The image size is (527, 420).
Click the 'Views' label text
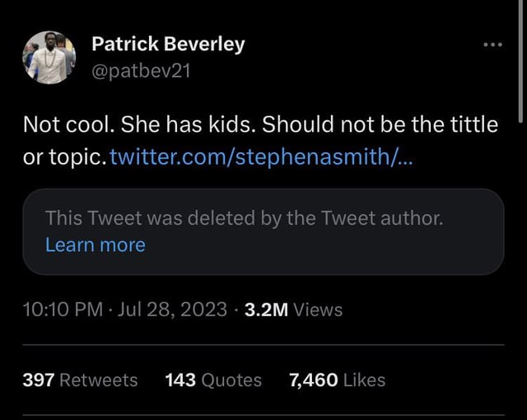pyautogui.click(x=317, y=310)
